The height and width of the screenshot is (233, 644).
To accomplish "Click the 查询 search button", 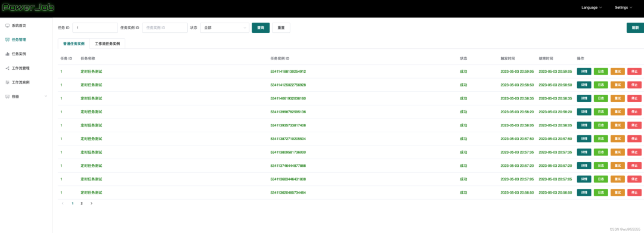I will (261, 28).
